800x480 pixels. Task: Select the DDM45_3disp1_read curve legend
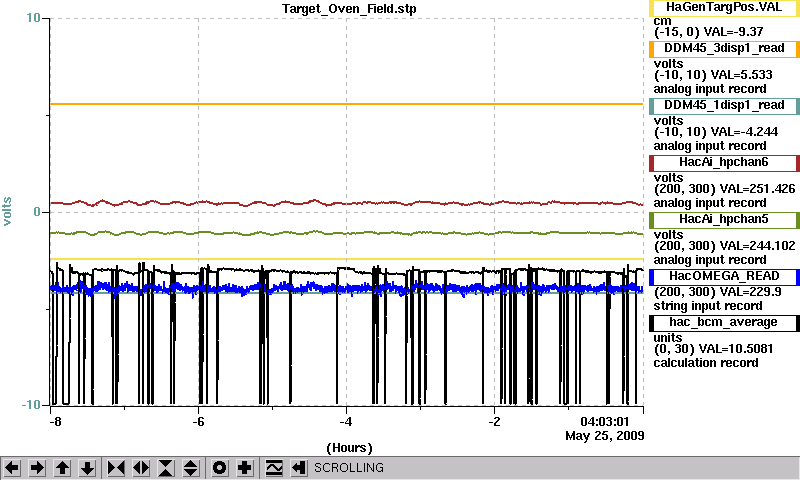[x=724, y=48]
